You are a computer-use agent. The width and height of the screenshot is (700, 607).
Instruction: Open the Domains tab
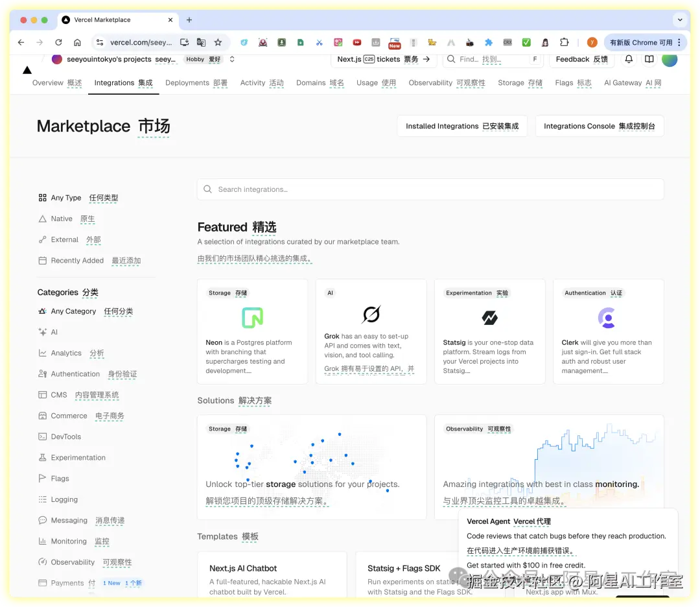(320, 82)
